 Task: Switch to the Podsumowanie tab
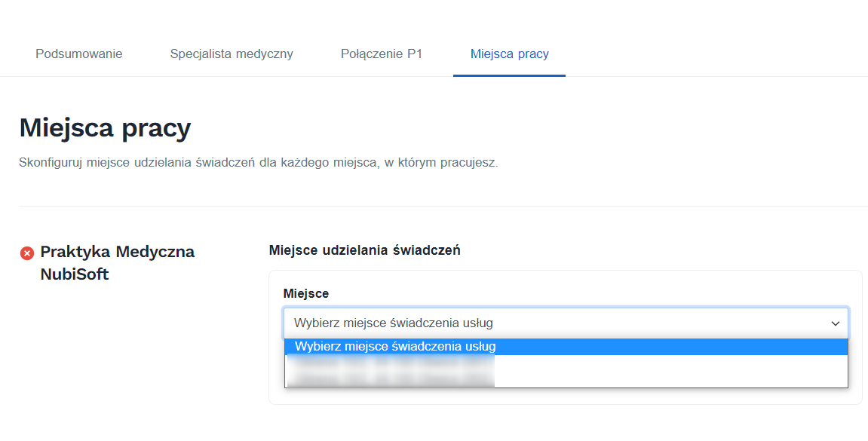78,54
